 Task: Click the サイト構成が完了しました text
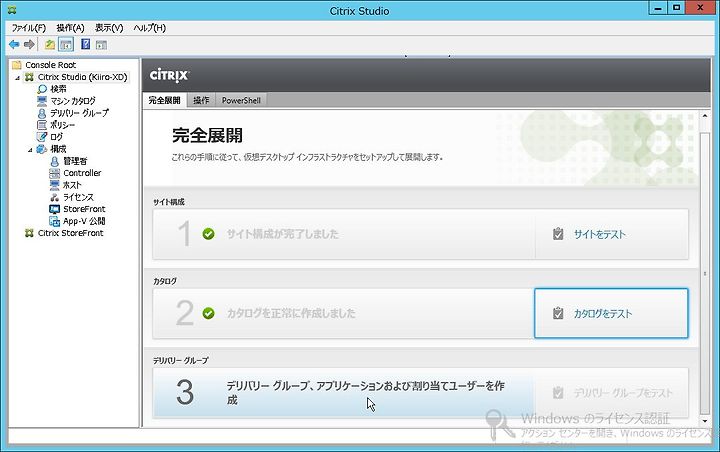282,234
